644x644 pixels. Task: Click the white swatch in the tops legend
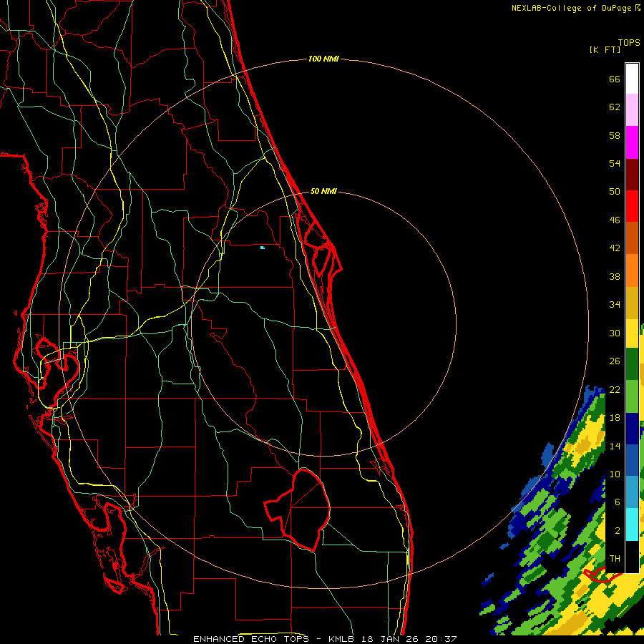tap(632, 79)
